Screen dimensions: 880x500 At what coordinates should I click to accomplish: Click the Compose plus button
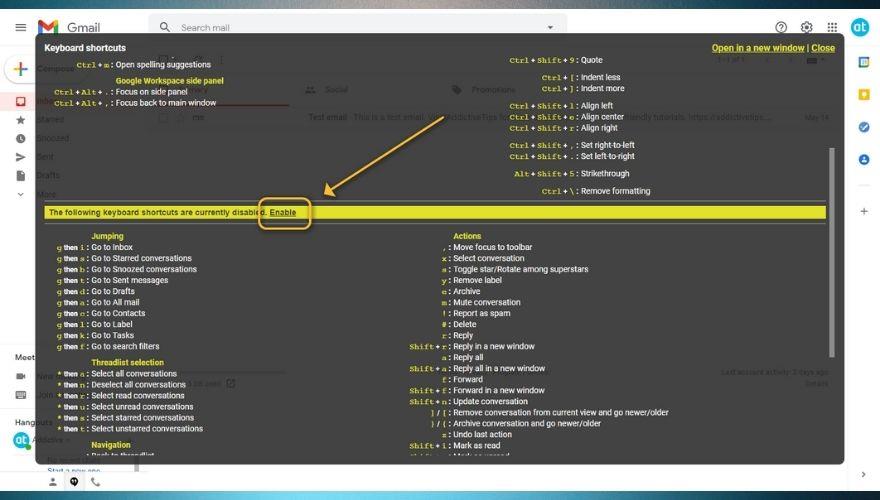point(20,69)
